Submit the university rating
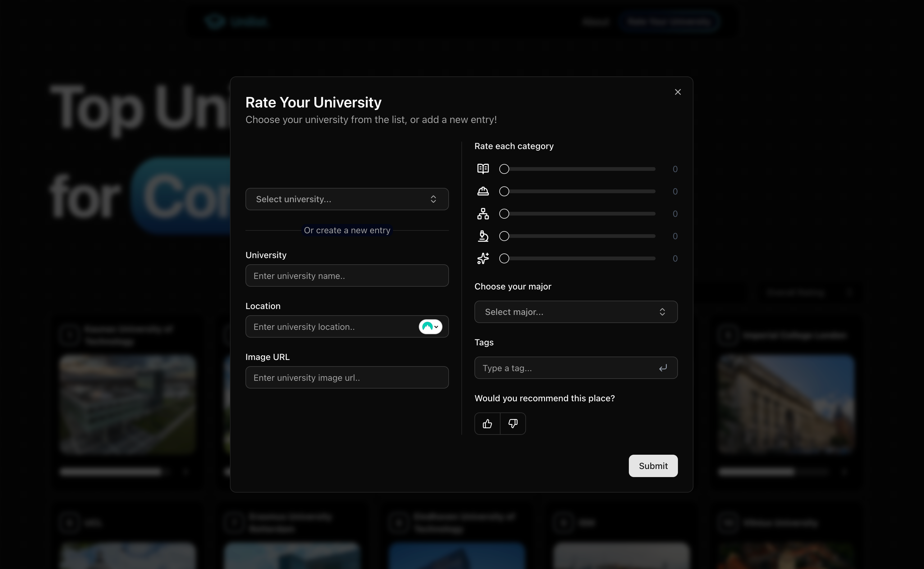Screen dimensions: 924x569 [x=653, y=466]
